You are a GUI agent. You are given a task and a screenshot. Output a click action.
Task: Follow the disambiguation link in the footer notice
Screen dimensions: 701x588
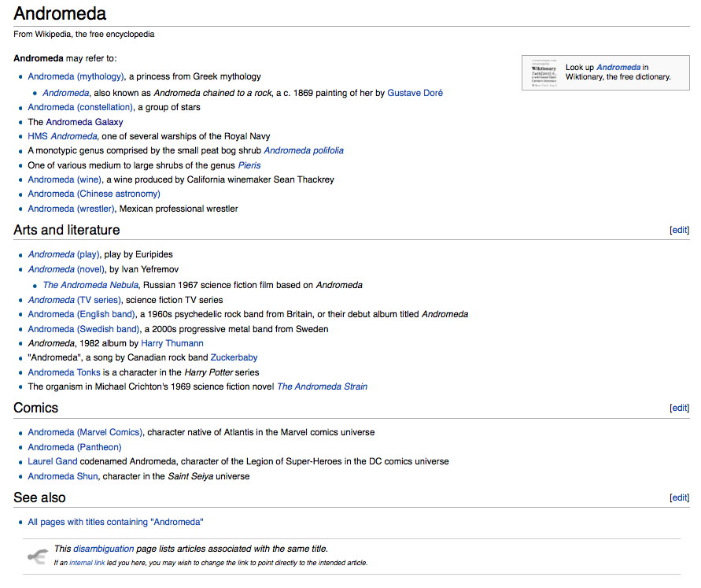[x=103, y=549]
